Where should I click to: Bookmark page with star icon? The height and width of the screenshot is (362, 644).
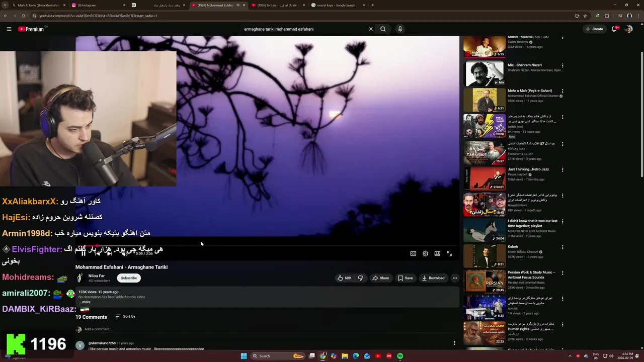[585, 16]
